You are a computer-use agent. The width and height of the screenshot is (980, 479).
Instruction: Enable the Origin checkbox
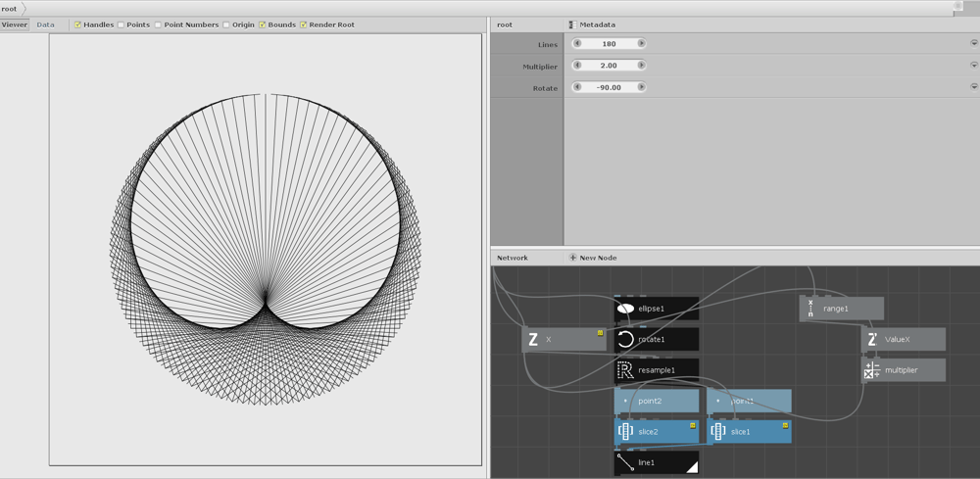[x=226, y=25]
